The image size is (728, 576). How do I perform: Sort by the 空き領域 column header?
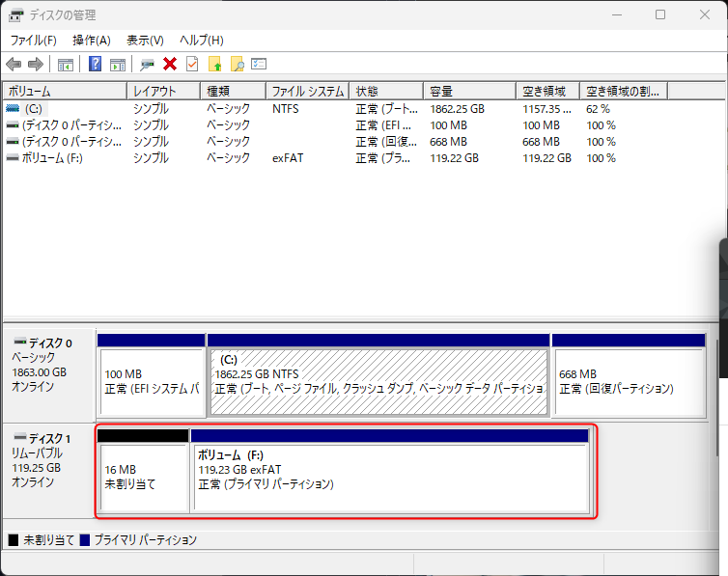tap(548, 91)
